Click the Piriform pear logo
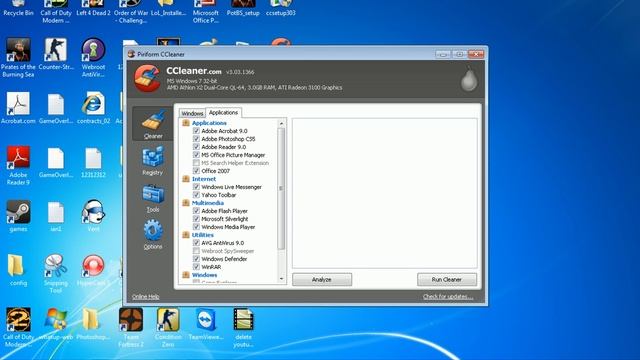 pyautogui.click(x=469, y=79)
